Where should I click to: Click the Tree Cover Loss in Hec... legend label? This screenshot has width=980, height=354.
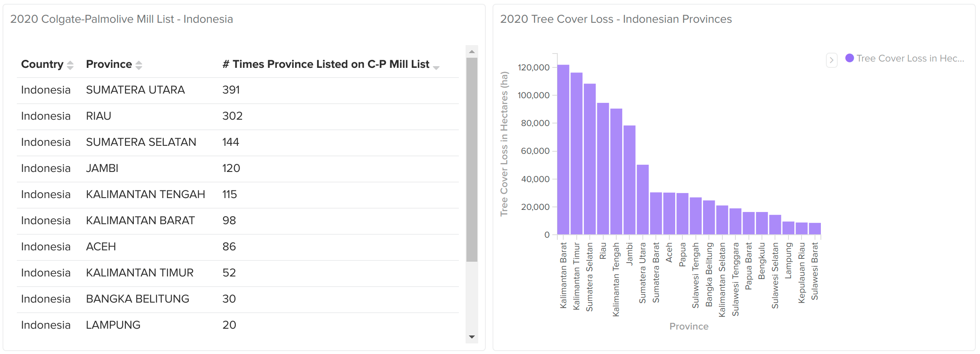[910, 58]
